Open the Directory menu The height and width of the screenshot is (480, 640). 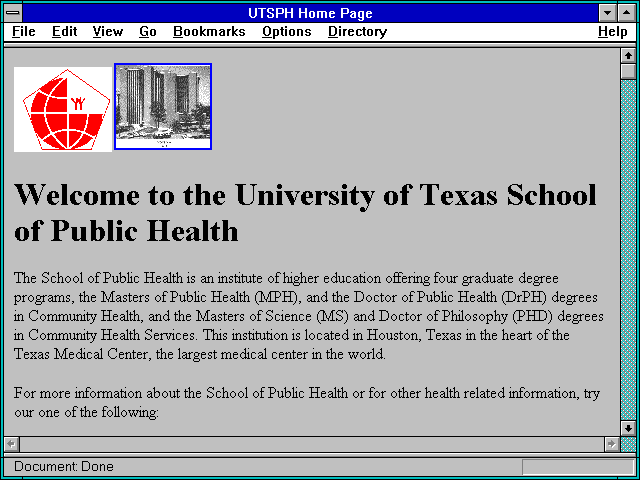358,31
